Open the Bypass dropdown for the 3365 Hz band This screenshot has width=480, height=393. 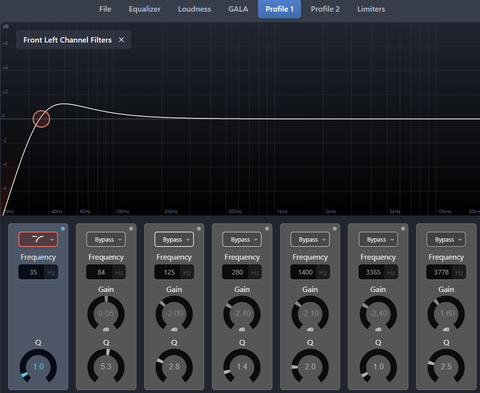[x=378, y=239]
